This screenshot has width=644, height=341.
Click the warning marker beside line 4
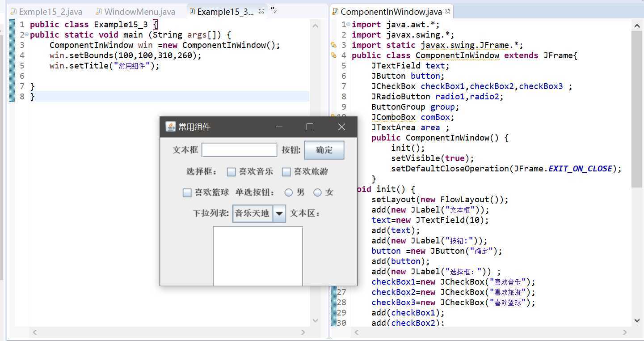333,55
